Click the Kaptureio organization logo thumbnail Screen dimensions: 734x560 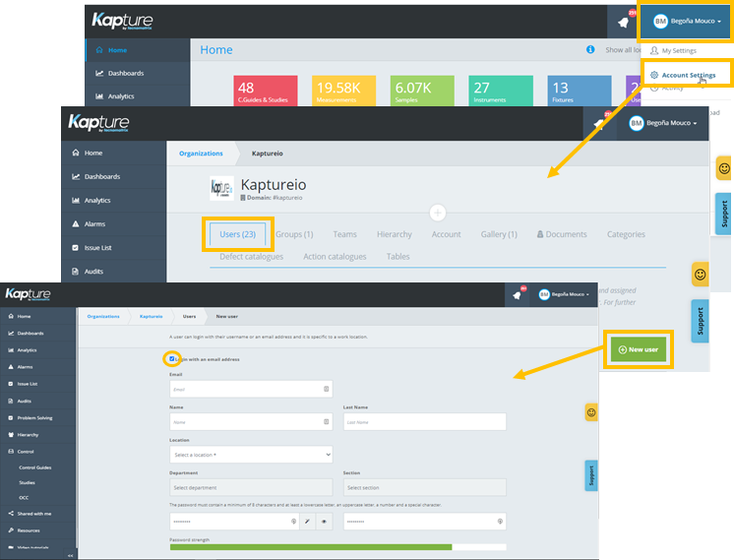tap(221, 189)
